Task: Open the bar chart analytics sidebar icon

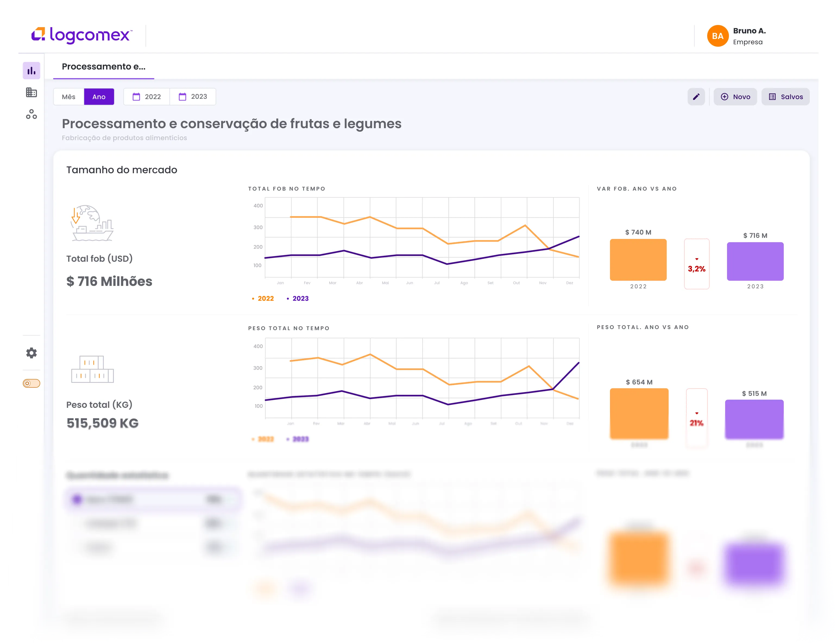Action: point(32,71)
